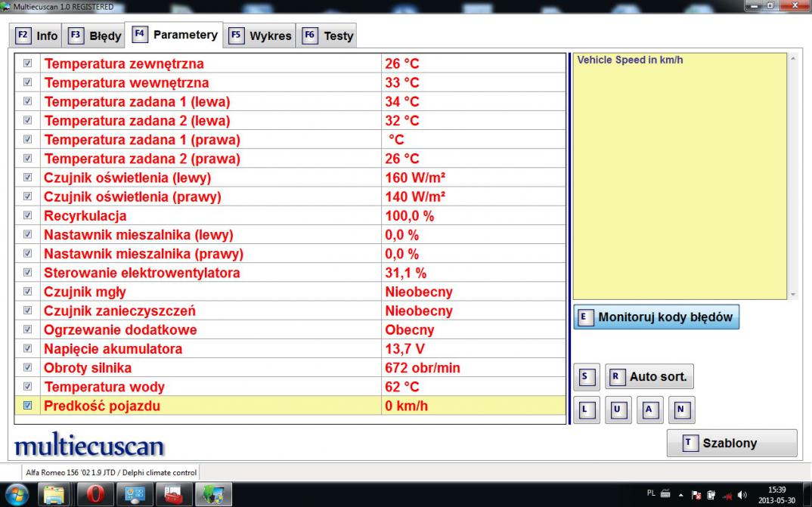Show hidden tray icons arrow
This screenshot has height=507, width=812.
681,495
